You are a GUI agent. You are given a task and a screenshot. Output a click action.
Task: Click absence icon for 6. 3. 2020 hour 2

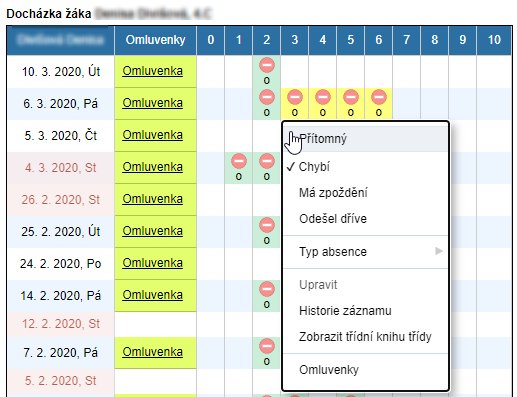(267, 97)
